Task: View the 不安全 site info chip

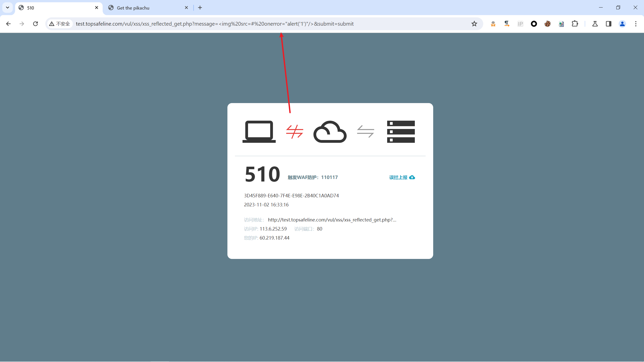Action: click(60, 24)
